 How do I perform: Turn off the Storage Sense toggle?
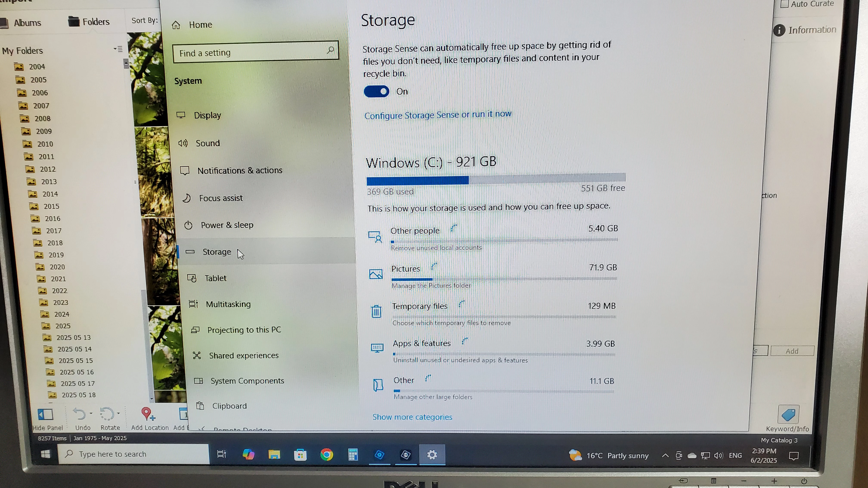tap(376, 92)
